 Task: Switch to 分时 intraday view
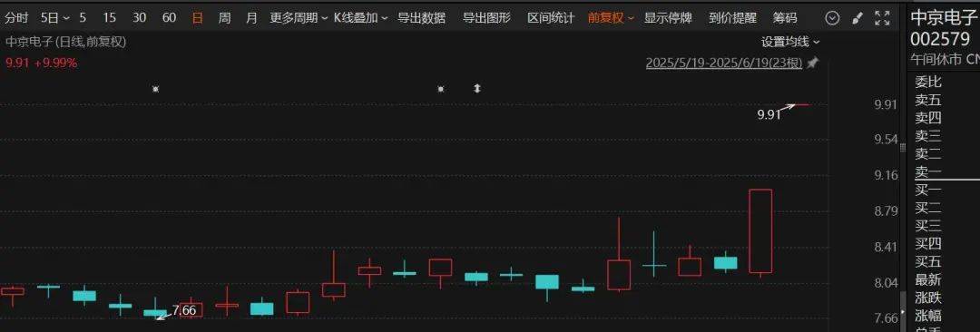[17, 18]
